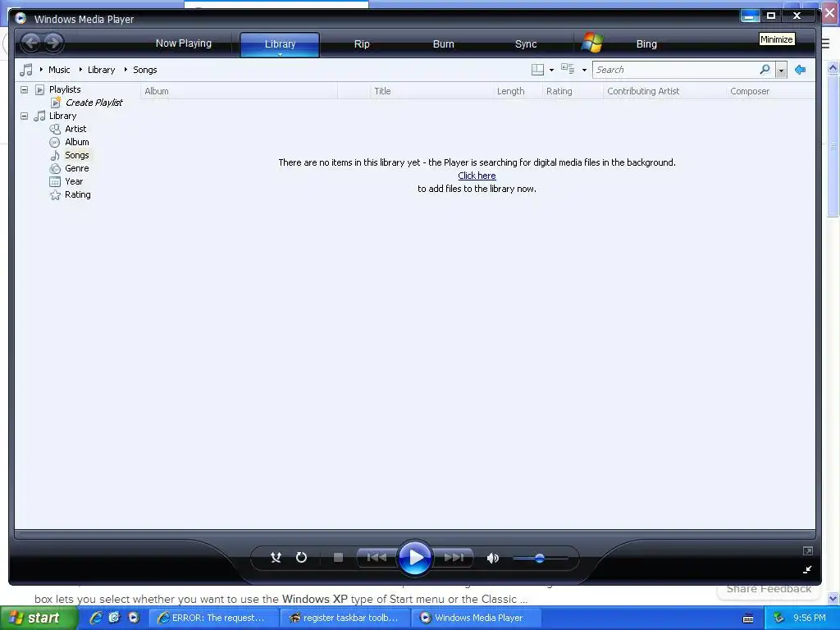Click the 'Click here' add files link
This screenshot has width=840, height=630.
point(477,176)
